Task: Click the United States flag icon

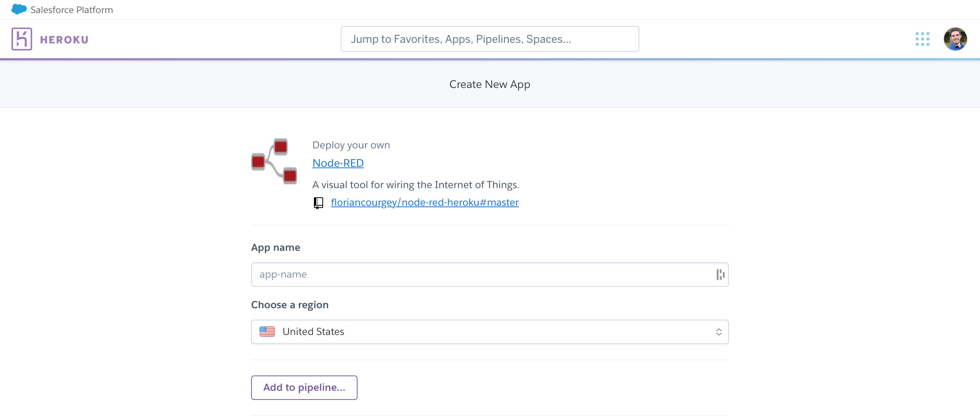Action: [267, 331]
